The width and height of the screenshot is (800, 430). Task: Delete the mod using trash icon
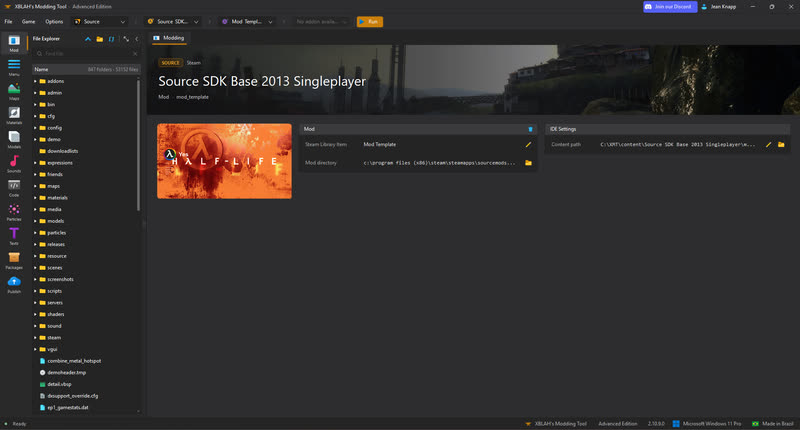coord(530,129)
